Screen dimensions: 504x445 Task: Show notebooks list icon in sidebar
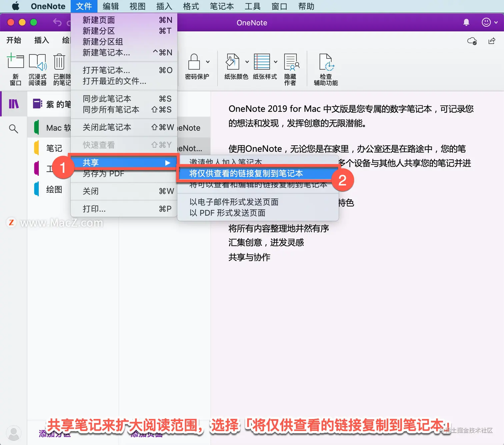click(x=14, y=104)
